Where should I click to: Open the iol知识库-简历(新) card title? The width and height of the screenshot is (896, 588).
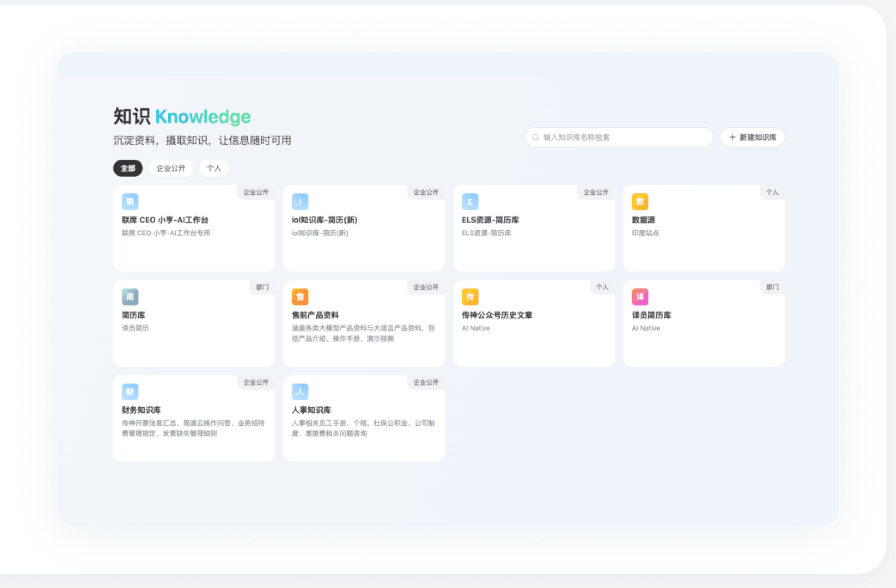[x=324, y=220]
